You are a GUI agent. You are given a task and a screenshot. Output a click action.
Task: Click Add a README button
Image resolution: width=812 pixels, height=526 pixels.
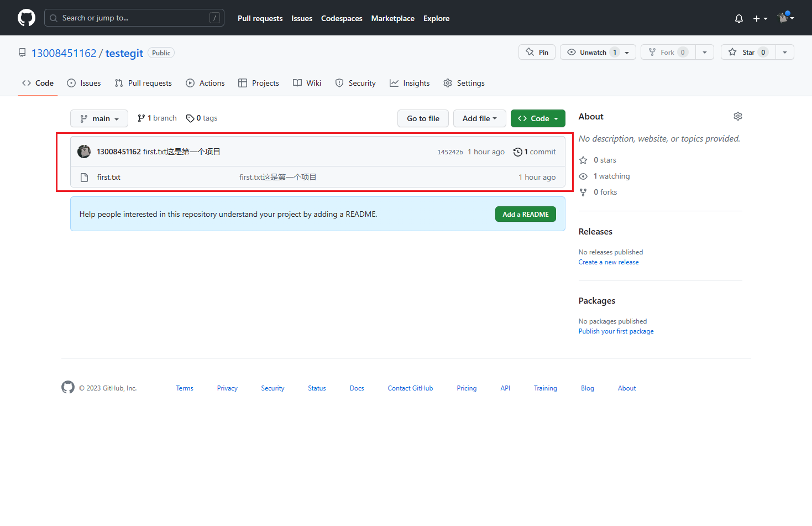(x=525, y=214)
